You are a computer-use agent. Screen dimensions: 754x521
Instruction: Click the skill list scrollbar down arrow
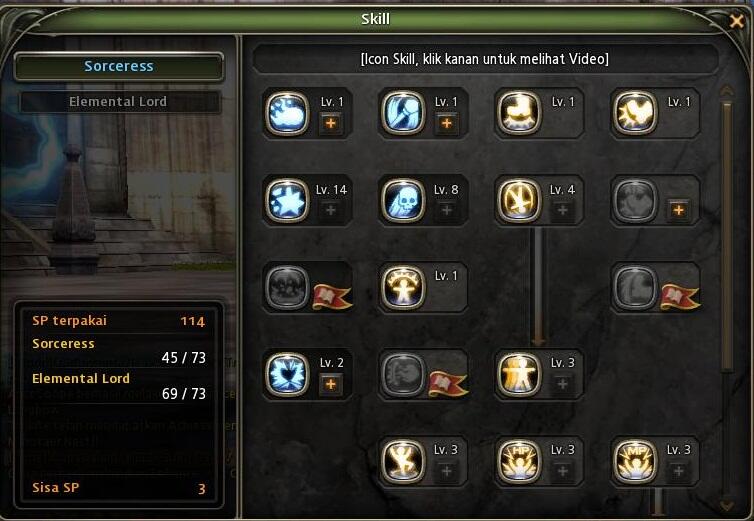click(727, 505)
